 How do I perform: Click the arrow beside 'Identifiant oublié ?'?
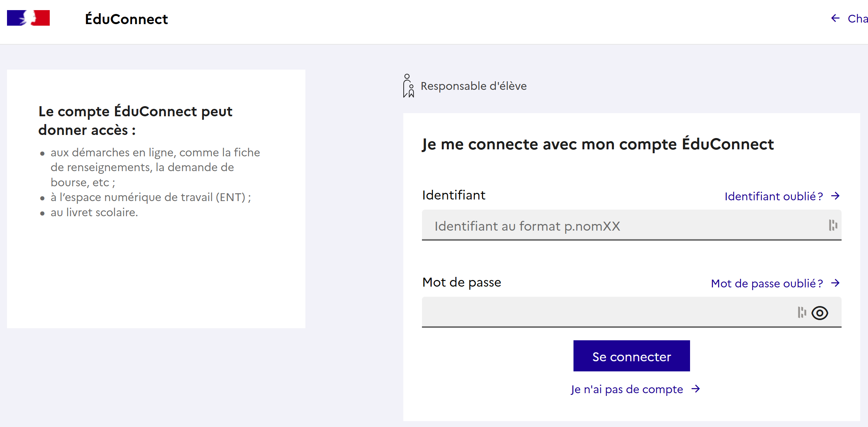[x=835, y=196]
